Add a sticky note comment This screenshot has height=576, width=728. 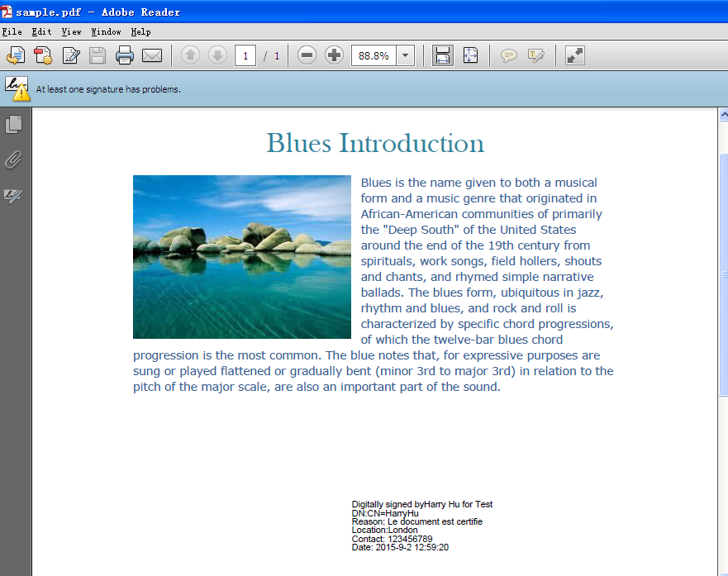click(x=508, y=56)
